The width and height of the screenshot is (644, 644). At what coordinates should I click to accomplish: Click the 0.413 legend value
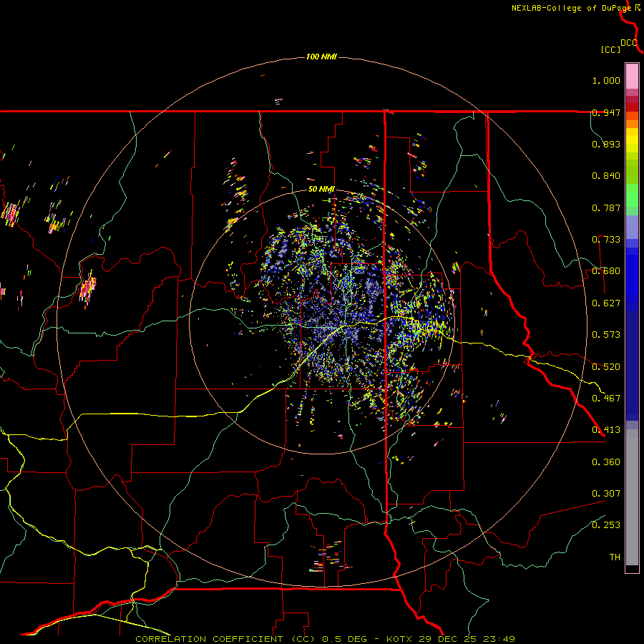click(606, 430)
